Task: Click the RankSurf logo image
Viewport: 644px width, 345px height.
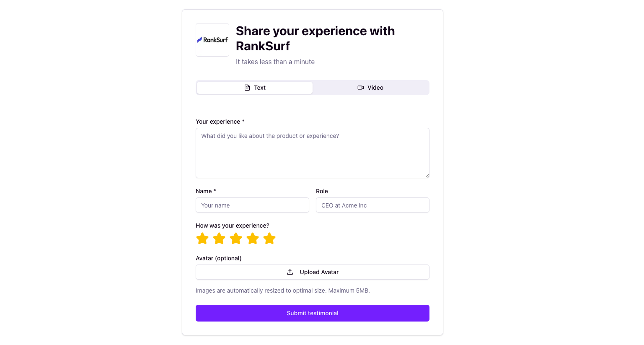Action: 212,39
